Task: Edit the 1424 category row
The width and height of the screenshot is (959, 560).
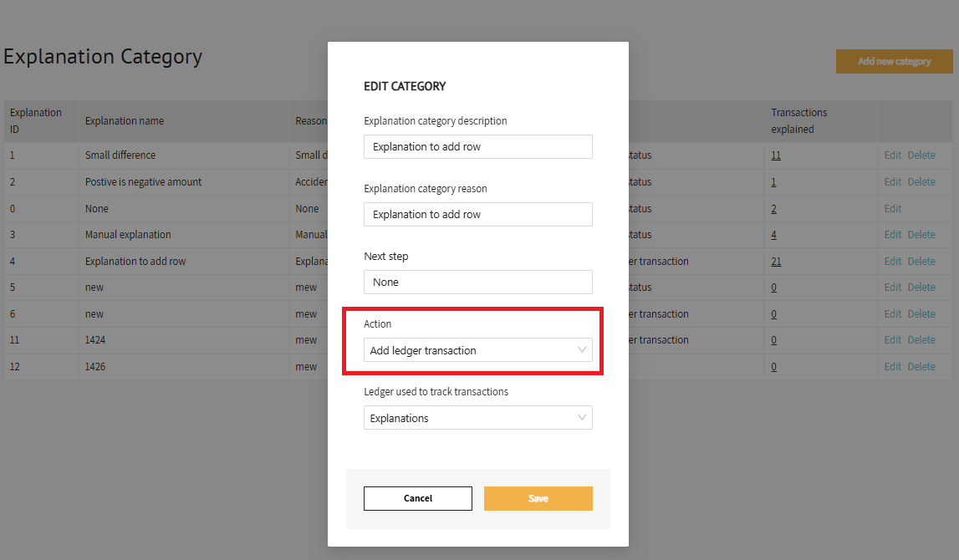Action: click(x=893, y=340)
